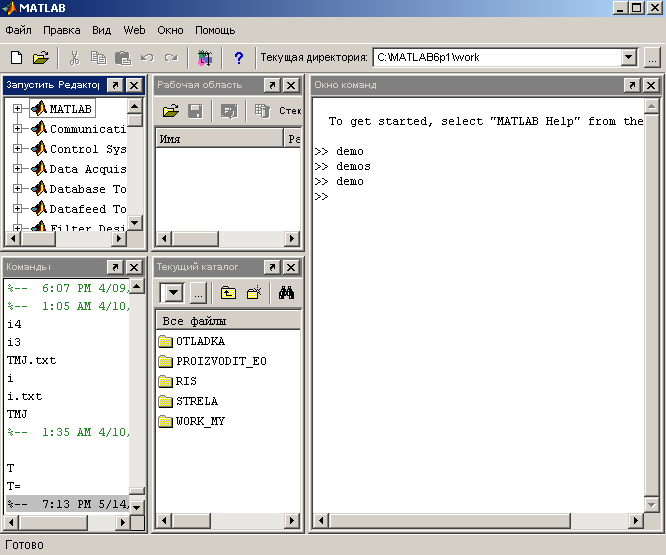The width and height of the screenshot is (666, 555).
Task: Open the WORK_MY folder
Action: pos(192,421)
